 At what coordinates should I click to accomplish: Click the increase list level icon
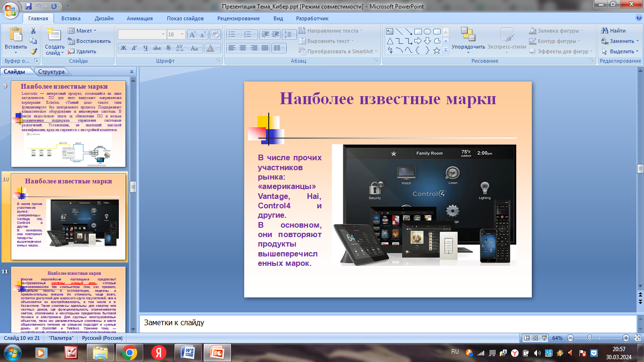pyautogui.click(x=275, y=34)
